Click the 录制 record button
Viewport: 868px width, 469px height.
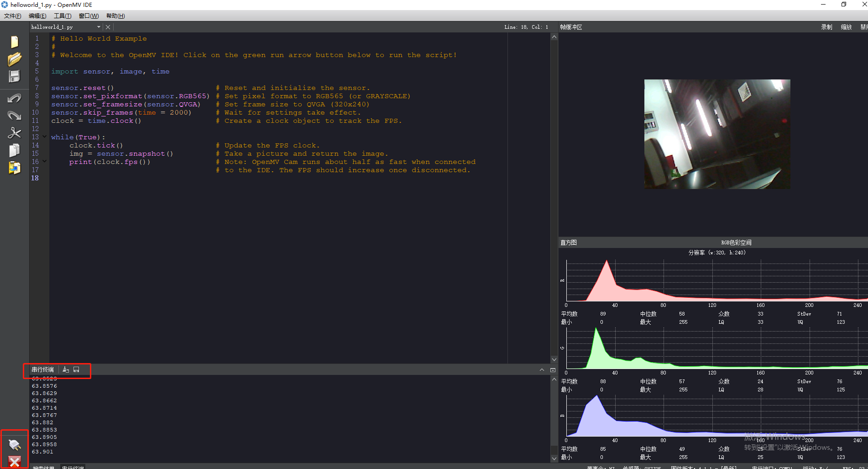tap(826, 27)
